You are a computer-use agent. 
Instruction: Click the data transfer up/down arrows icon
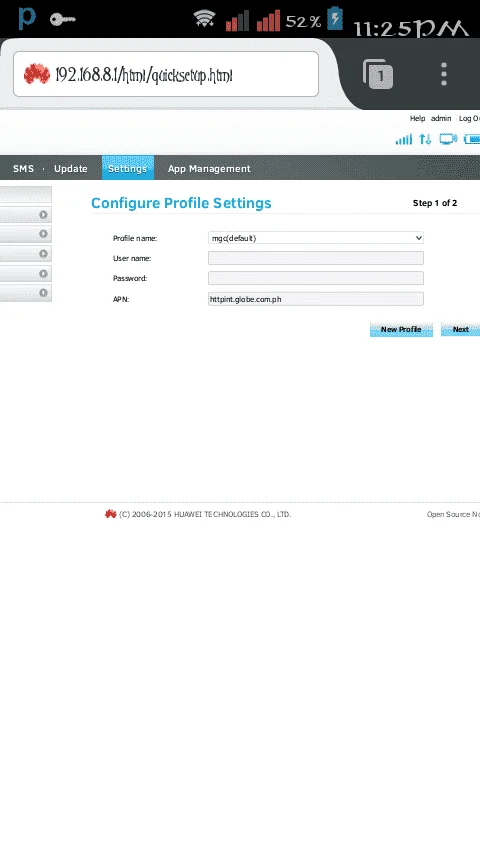tap(425, 139)
